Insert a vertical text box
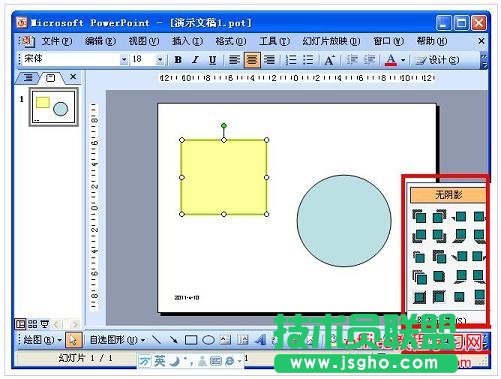 tap(243, 340)
